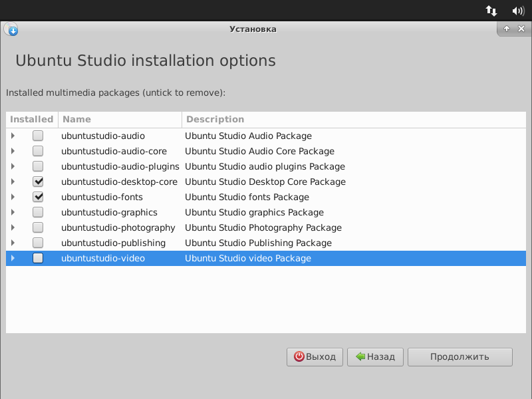Tick the ubuntustudio-audio-plugins checkbox
This screenshot has width=532, height=399.
(x=38, y=166)
